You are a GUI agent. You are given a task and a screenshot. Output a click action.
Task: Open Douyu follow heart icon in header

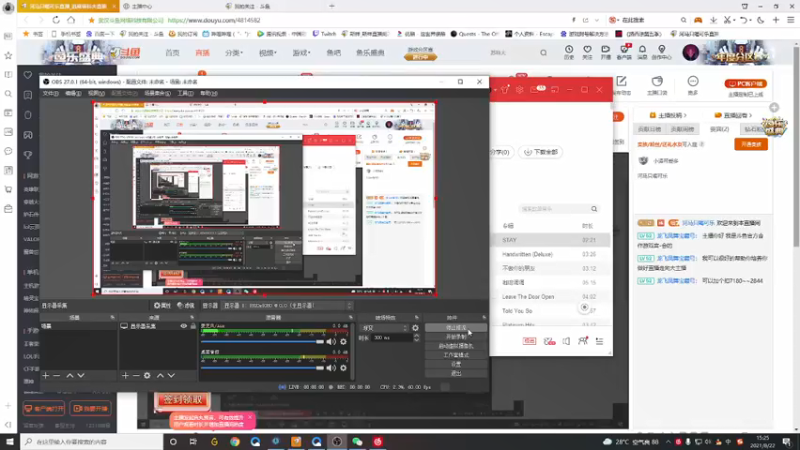click(x=587, y=52)
